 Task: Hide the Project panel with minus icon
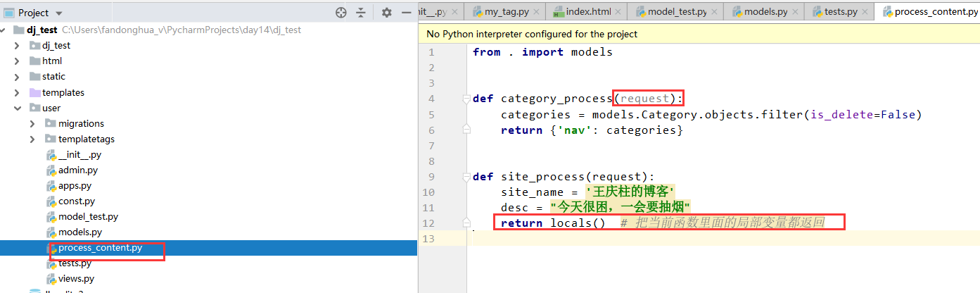click(405, 13)
